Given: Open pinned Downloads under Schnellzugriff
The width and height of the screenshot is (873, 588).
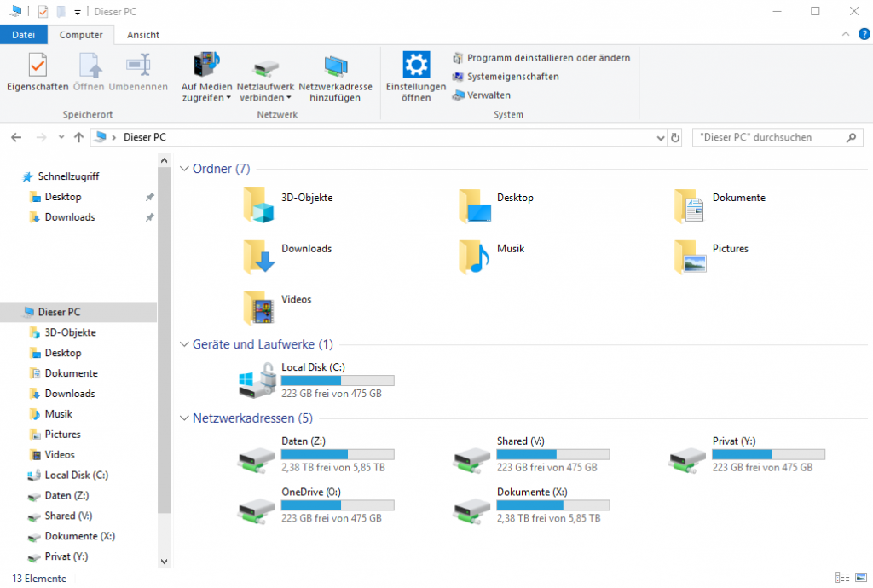Looking at the screenshot, I should pyautogui.click(x=70, y=217).
